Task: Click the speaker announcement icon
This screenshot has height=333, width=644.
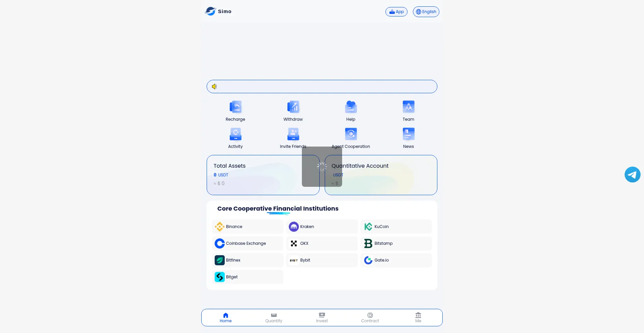Action: (214, 87)
